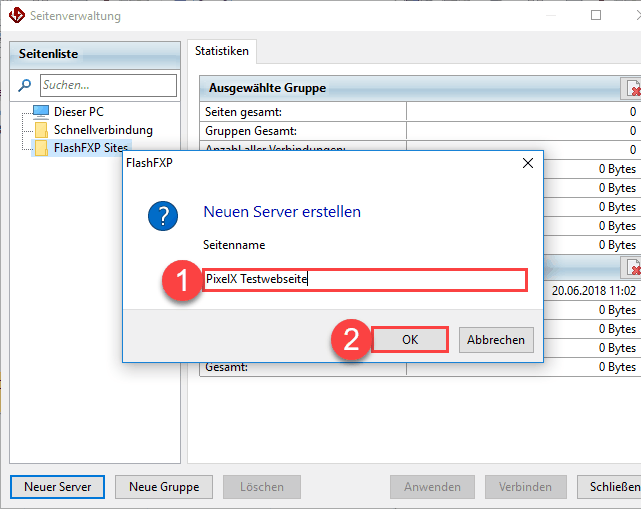The image size is (641, 509).
Task: Select FlashFXP Sites in the site tree
Action: click(x=91, y=148)
